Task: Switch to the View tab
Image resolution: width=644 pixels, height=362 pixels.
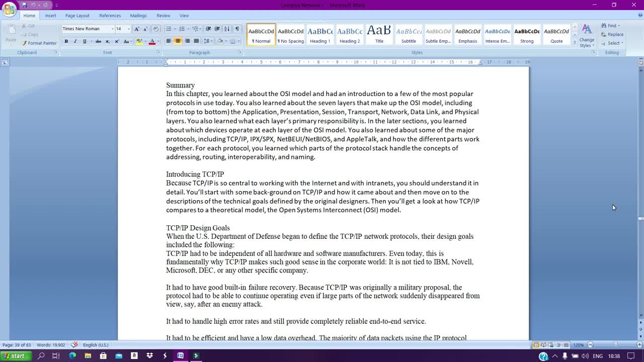Action: 184,16
